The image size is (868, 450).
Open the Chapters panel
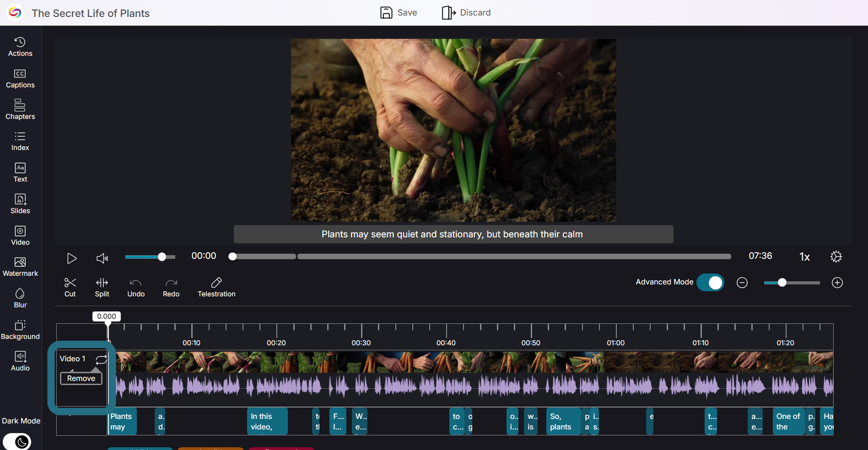20,110
